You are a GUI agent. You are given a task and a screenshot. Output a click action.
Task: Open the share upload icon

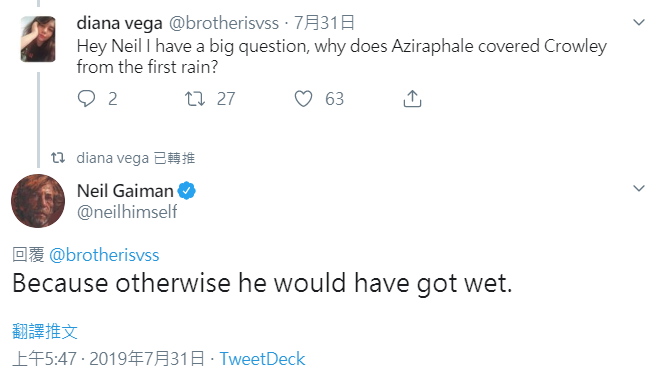[412, 99]
